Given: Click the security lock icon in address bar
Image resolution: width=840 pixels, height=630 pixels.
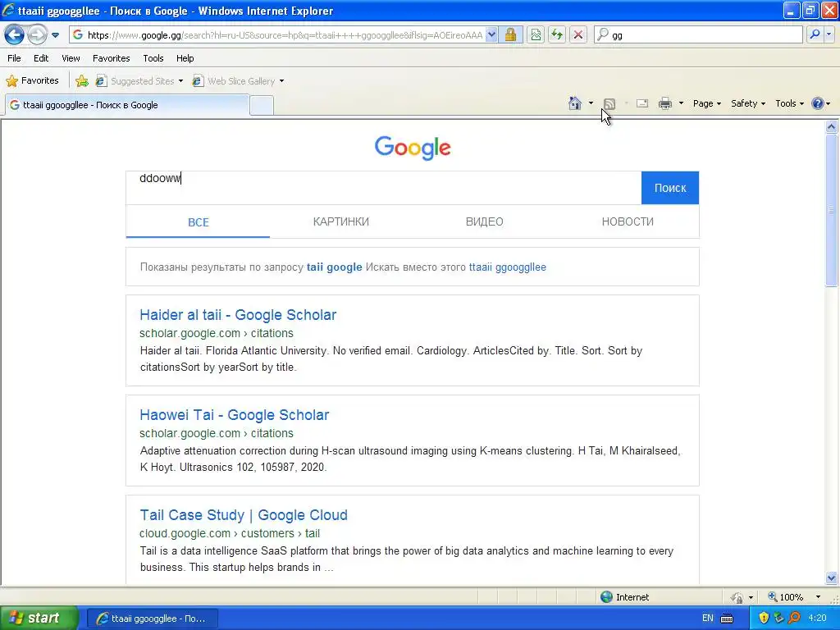Looking at the screenshot, I should tap(510, 34).
